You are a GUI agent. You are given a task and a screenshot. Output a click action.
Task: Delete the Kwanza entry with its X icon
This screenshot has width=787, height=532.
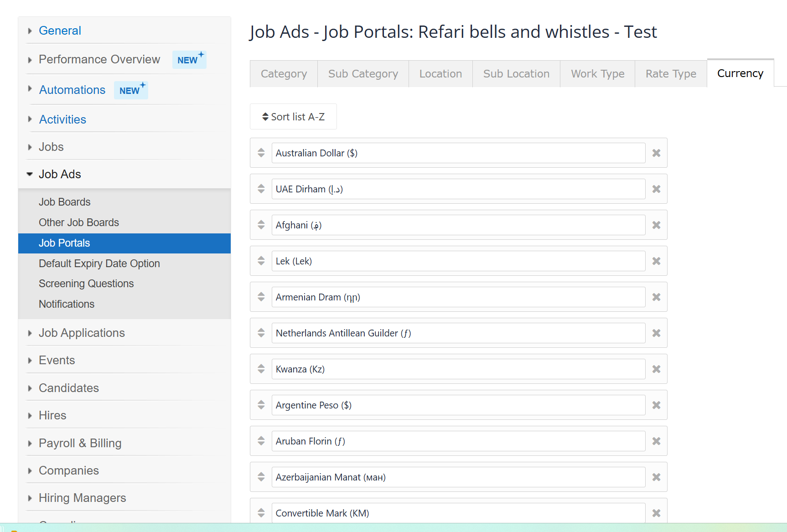click(x=656, y=369)
